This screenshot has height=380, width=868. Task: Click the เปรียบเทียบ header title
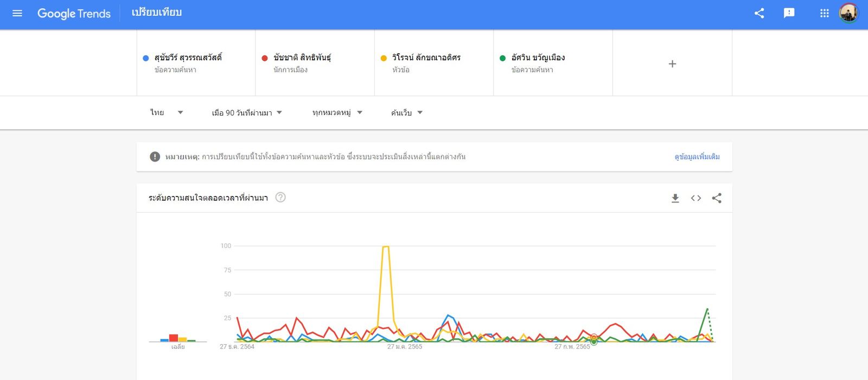(157, 12)
